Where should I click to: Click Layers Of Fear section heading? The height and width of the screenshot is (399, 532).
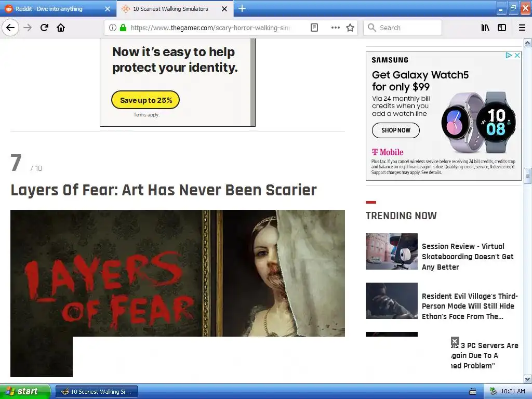164,190
